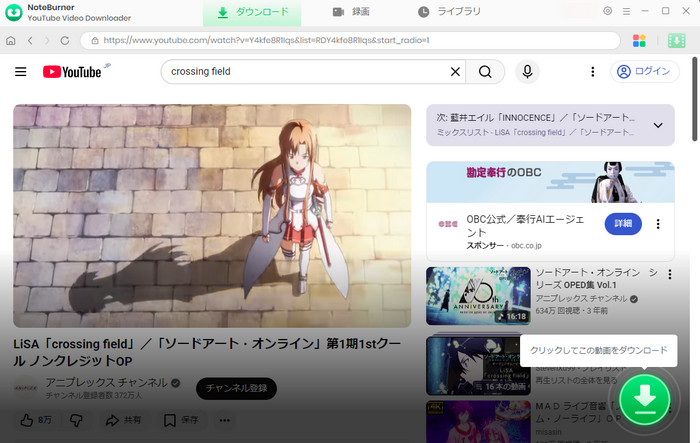
Task: Run search with magnifier button
Action: pyautogui.click(x=485, y=71)
